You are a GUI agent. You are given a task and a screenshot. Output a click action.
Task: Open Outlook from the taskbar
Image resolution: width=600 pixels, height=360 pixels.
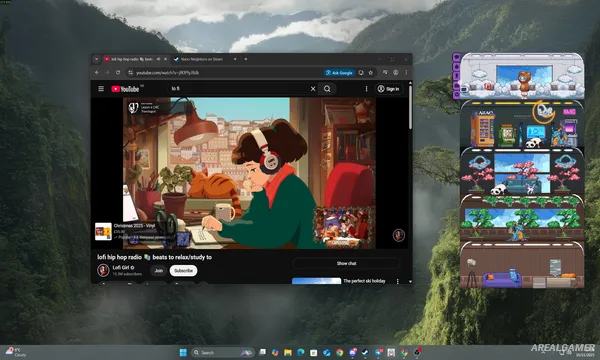(326, 352)
